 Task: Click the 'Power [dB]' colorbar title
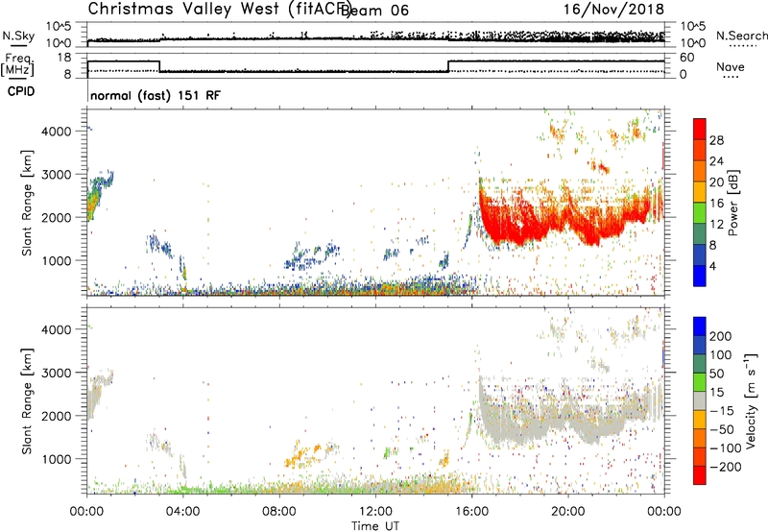pyautogui.click(x=732, y=203)
